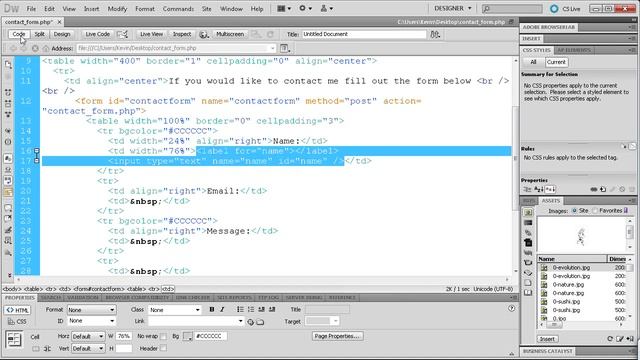Click the Live View options icon beside address
The height and width of the screenshot is (360, 640).
pos(285,49)
